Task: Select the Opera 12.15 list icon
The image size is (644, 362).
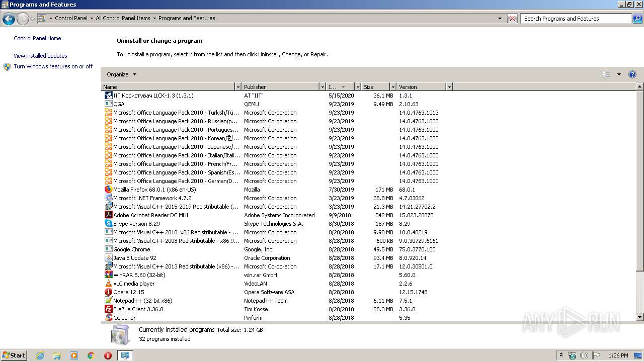Action: (108, 292)
